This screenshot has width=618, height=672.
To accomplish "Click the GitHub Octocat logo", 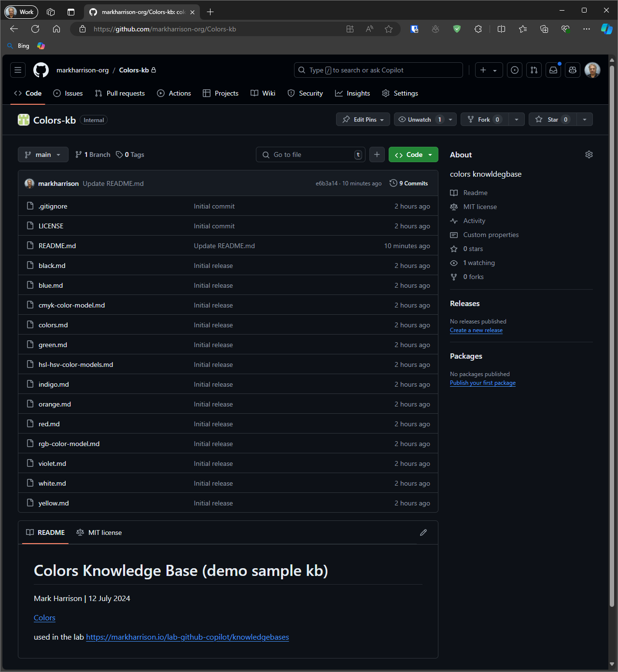I will pos(41,70).
